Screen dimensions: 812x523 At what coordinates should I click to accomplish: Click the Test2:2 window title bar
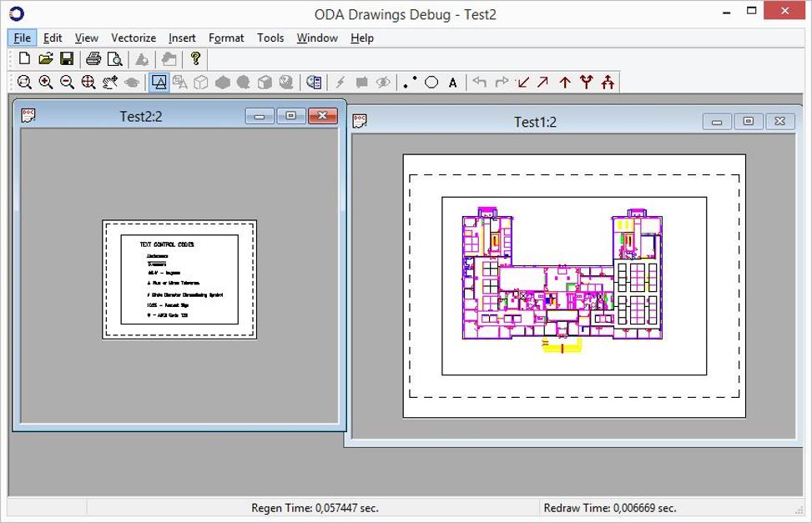(x=141, y=116)
